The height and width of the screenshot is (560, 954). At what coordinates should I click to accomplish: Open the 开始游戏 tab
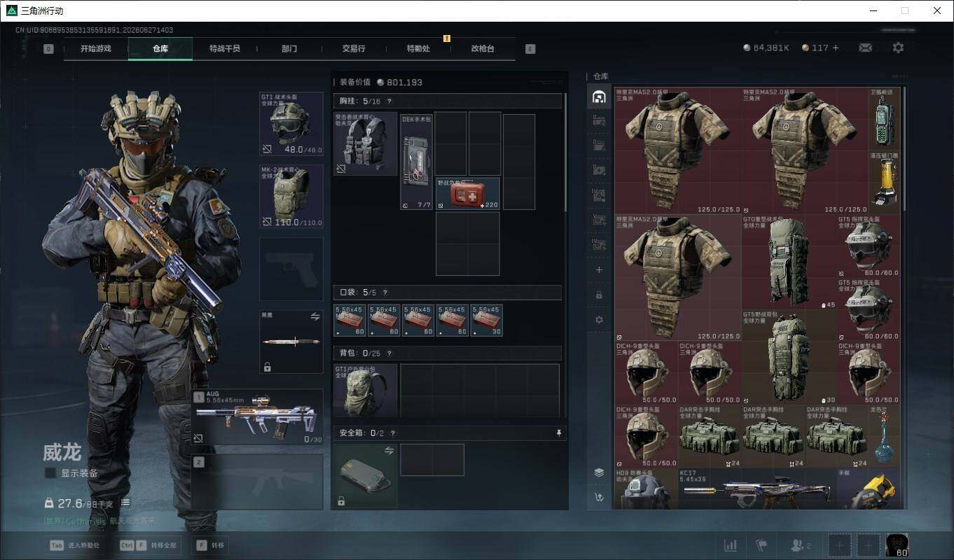(x=95, y=49)
